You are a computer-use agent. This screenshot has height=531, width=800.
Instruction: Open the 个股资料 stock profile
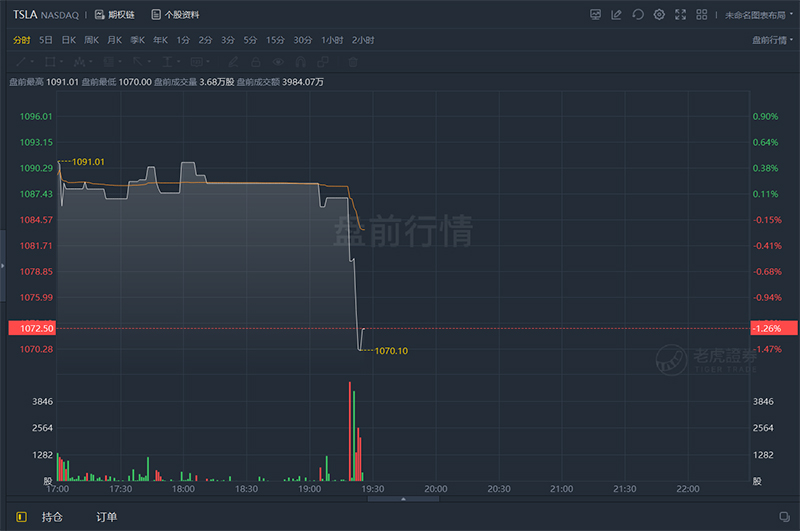click(176, 15)
